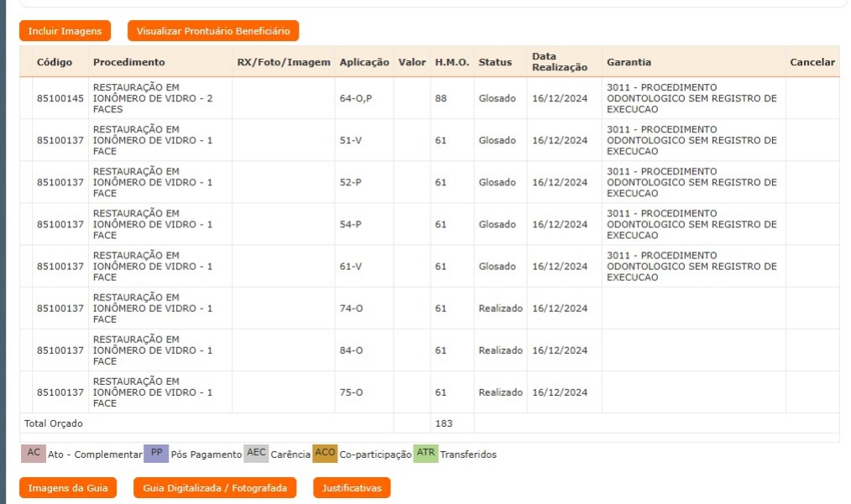Image resolution: width=851 pixels, height=504 pixels.
Task: Select the Realizado row with application 74-O
Action: point(351,309)
